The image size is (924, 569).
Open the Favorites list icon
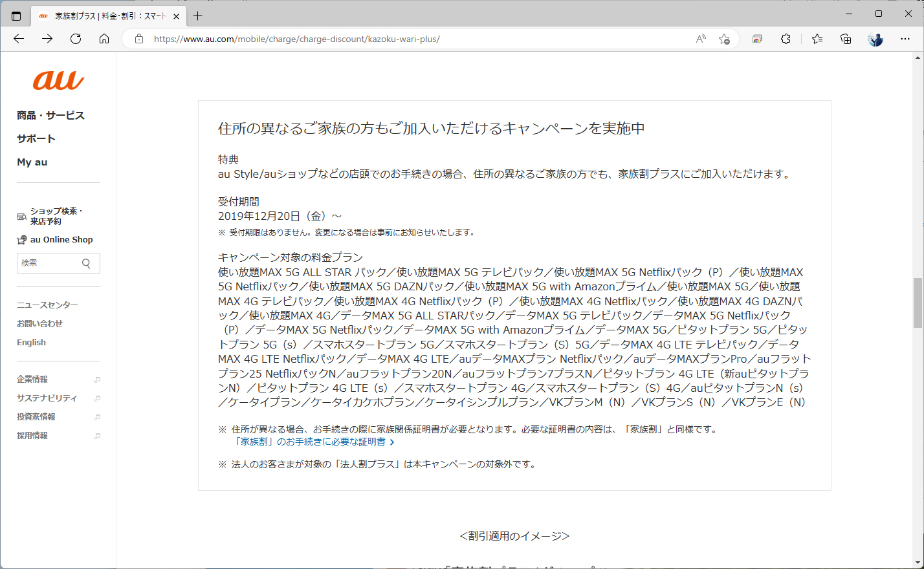[817, 39]
